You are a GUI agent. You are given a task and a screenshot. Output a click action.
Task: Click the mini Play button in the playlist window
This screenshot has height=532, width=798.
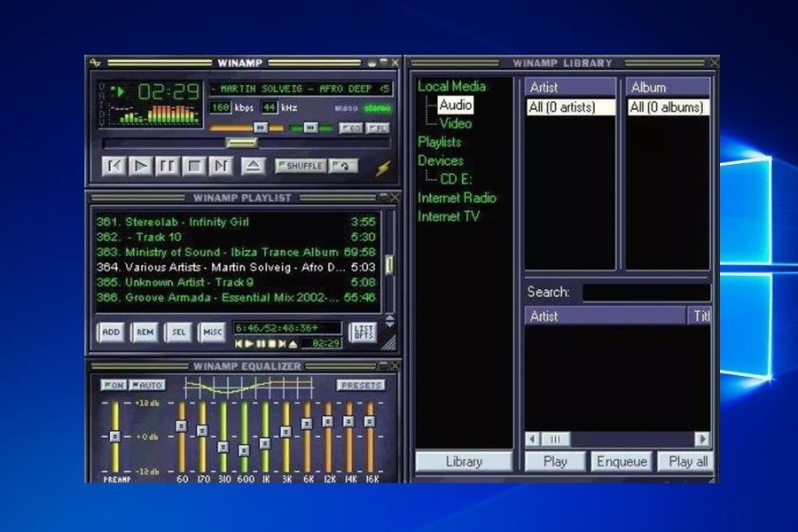249,344
